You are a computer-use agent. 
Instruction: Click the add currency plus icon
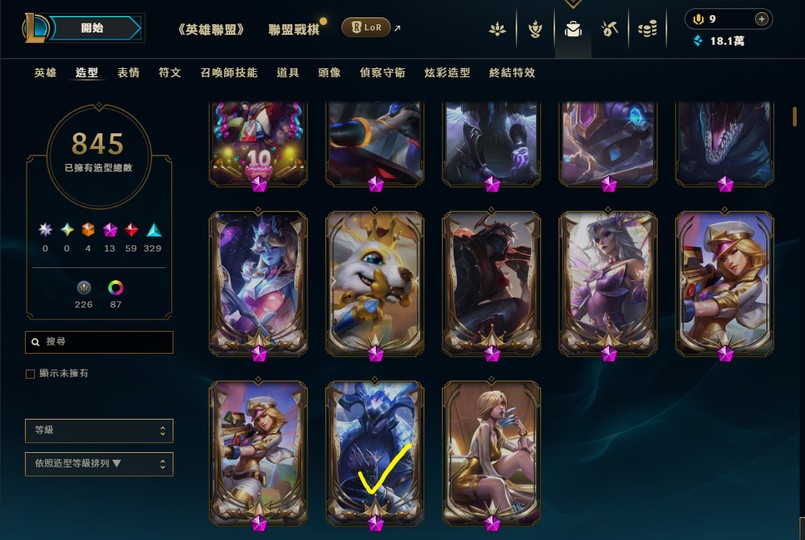click(x=761, y=19)
